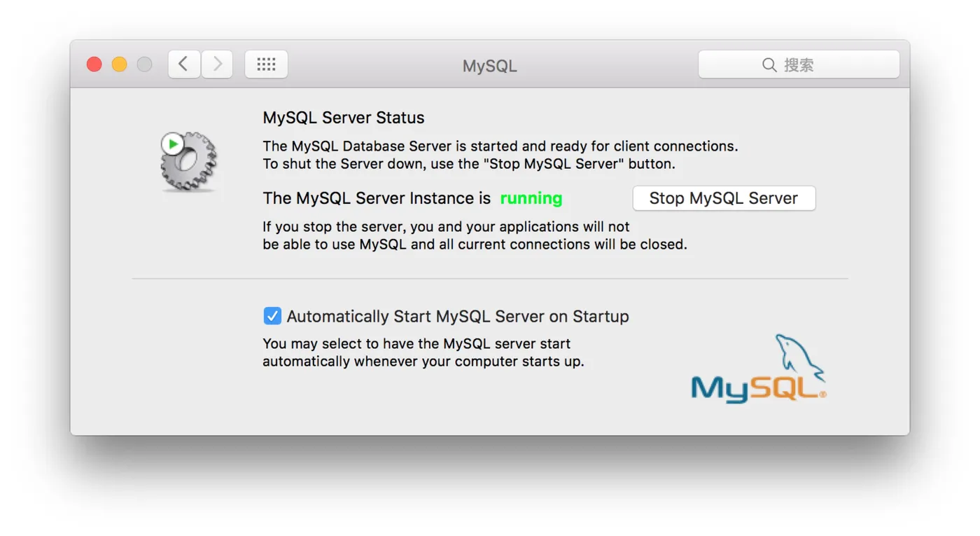
Task: Click the MySQL Server Status heading
Action: coord(344,118)
